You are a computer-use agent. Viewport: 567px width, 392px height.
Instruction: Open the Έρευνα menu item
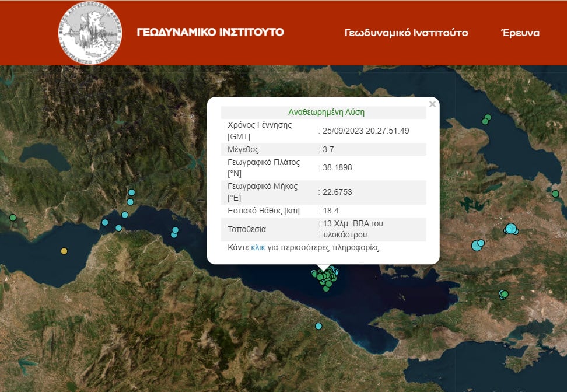point(520,33)
